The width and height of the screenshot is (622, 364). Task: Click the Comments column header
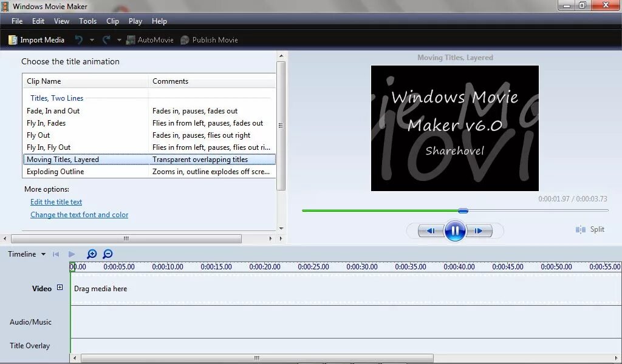(x=212, y=81)
